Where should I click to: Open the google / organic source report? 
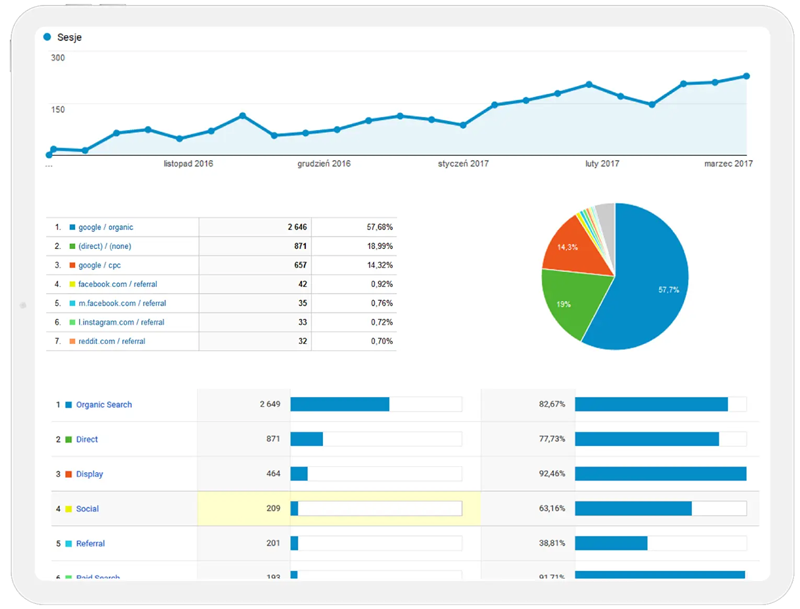105,226
